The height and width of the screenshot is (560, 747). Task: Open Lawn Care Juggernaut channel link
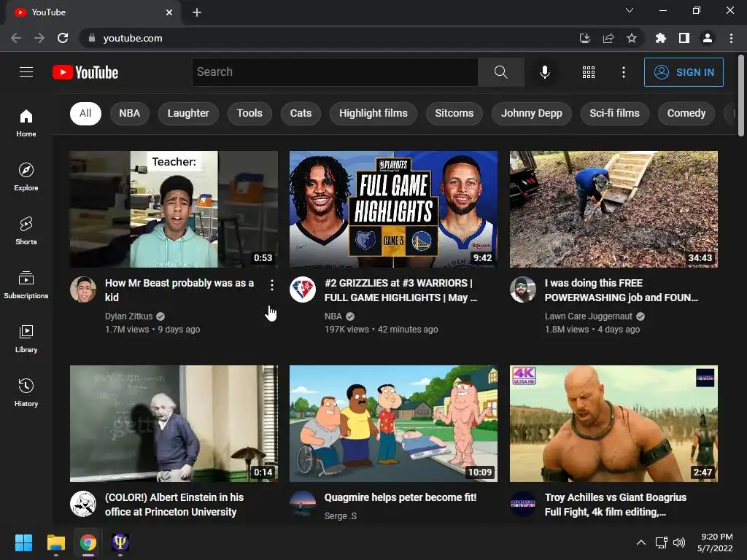(x=589, y=316)
